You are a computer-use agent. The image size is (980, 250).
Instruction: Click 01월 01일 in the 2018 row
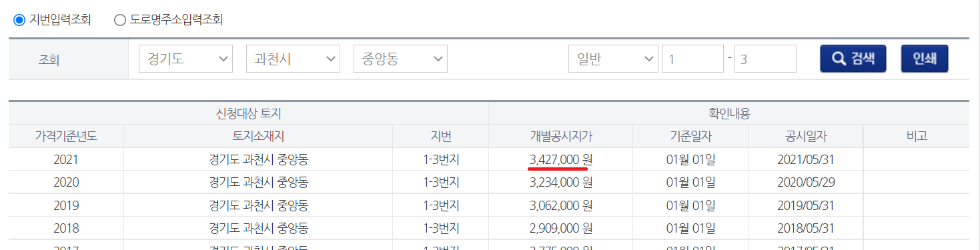coord(690,228)
